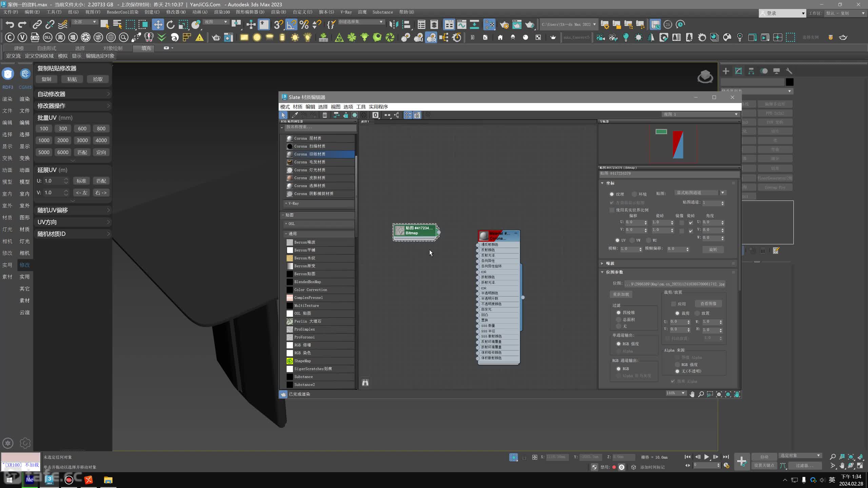Open the Modify command panel tab

pyautogui.click(x=738, y=71)
